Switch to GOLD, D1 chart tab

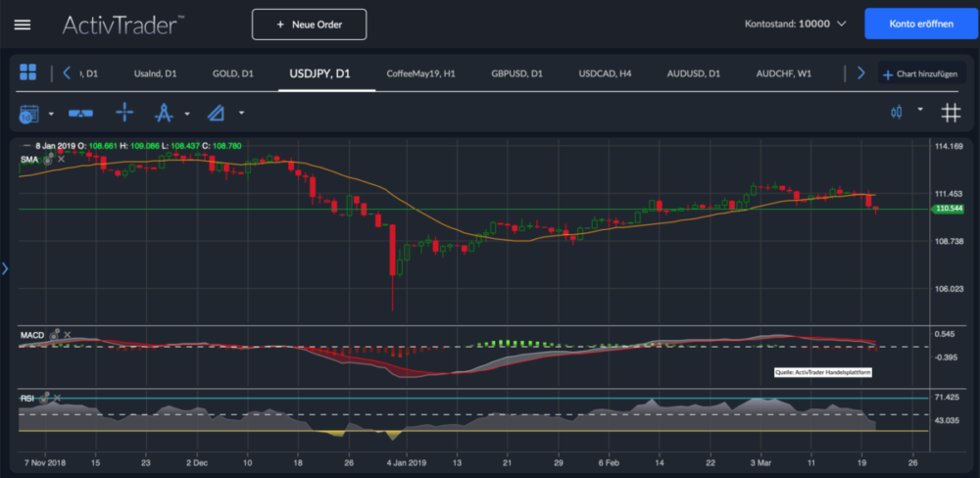click(x=232, y=73)
